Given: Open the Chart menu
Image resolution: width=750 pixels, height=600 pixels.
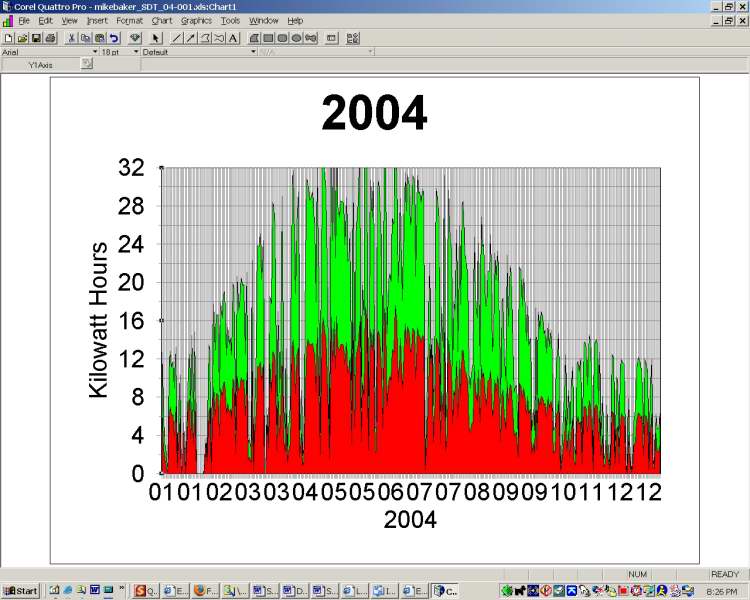Looking at the screenshot, I should tap(161, 20).
